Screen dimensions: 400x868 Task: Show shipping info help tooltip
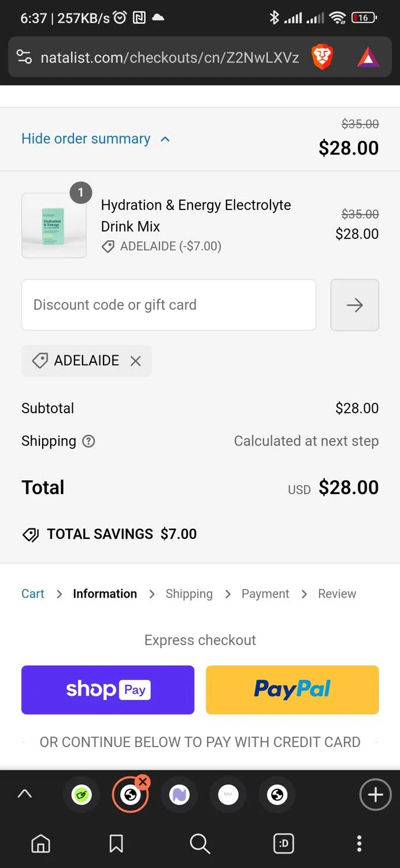pyautogui.click(x=88, y=441)
